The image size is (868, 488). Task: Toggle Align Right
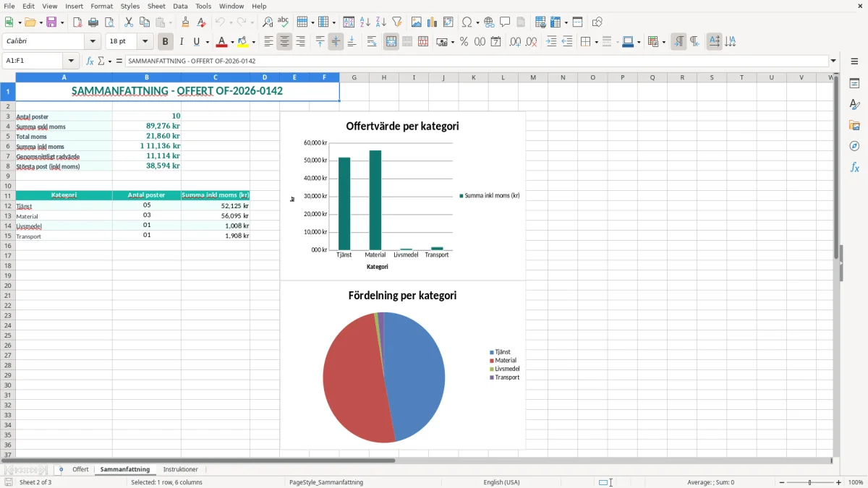pos(300,42)
